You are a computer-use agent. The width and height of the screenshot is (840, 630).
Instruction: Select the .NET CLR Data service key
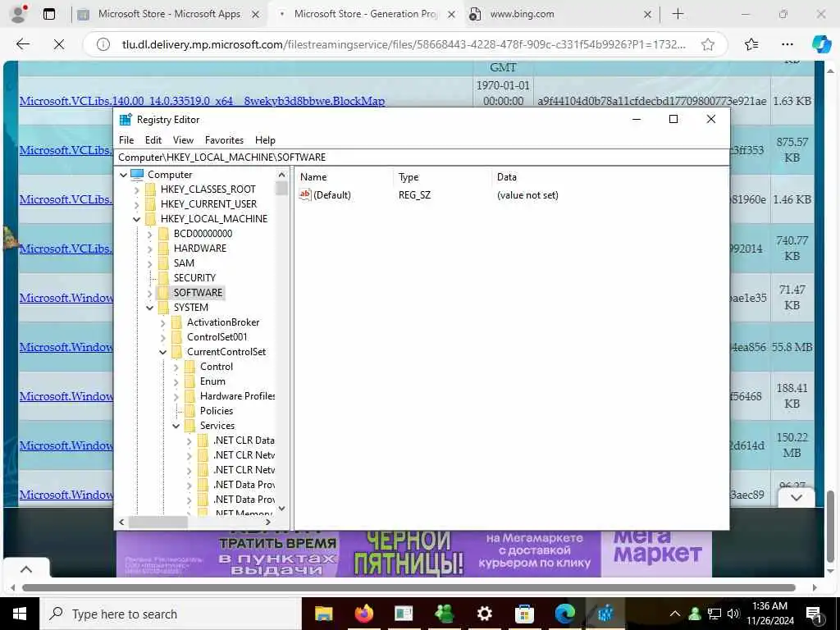(244, 441)
